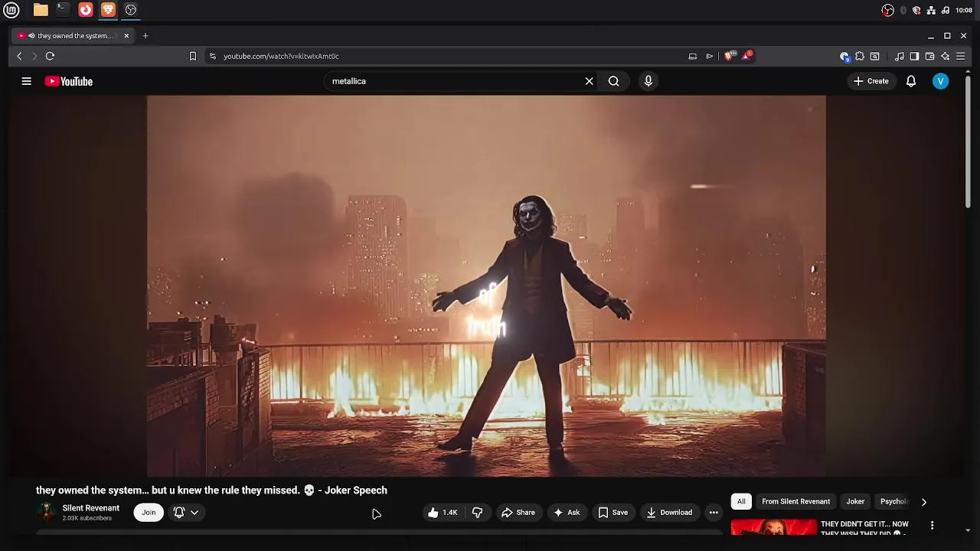The width and height of the screenshot is (980, 551).
Task: Launch the file manager from the panel
Action: coord(41,10)
